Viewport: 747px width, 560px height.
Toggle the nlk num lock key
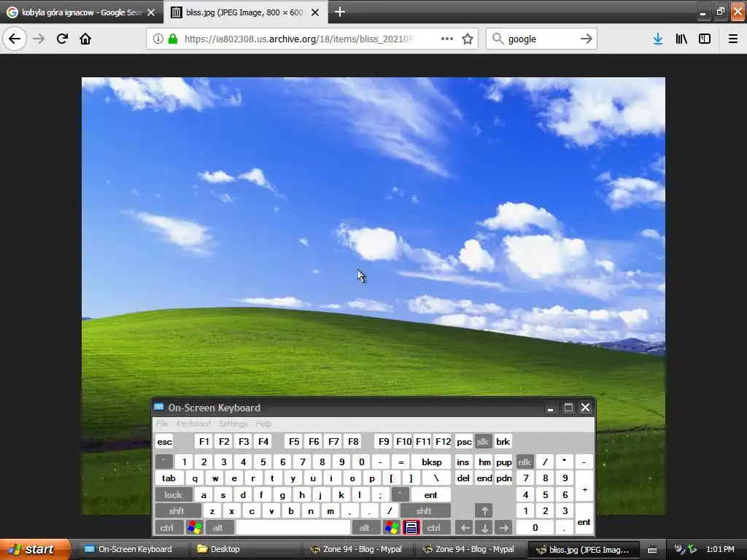[x=525, y=462]
